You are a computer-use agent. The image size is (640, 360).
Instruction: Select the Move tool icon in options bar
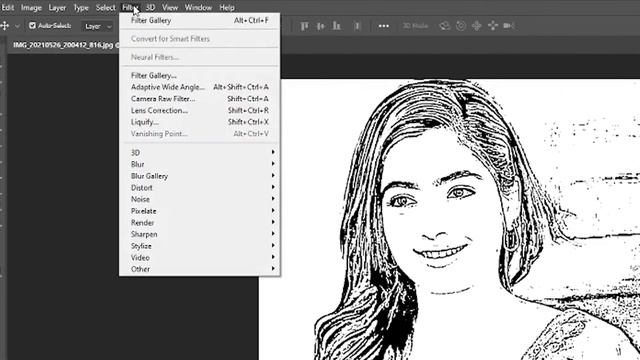pyautogui.click(x=4, y=26)
